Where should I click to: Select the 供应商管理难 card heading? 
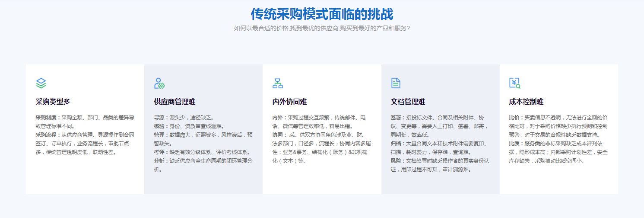pyautogui.click(x=174, y=102)
